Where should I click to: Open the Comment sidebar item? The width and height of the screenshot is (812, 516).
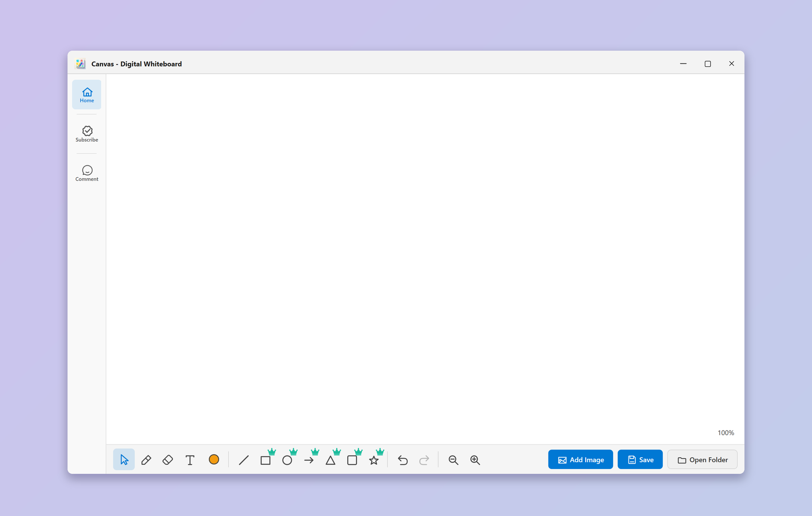pos(87,173)
